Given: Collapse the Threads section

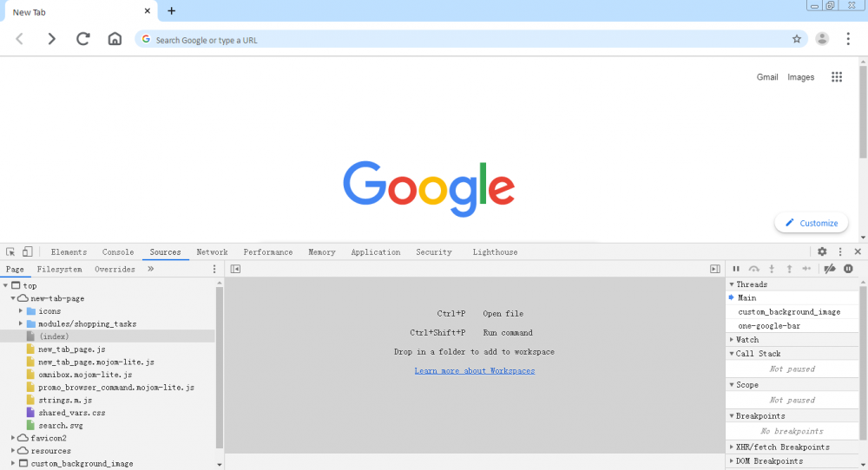Looking at the screenshot, I should coord(731,284).
